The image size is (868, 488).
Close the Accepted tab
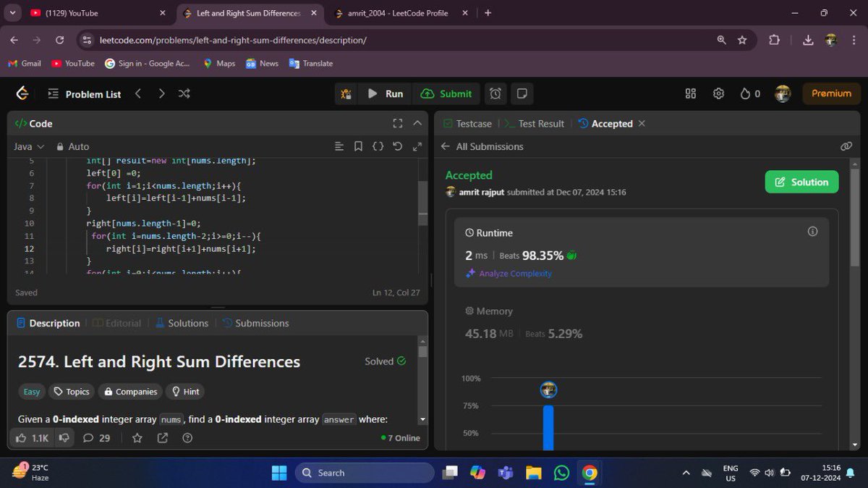click(642, 124)
